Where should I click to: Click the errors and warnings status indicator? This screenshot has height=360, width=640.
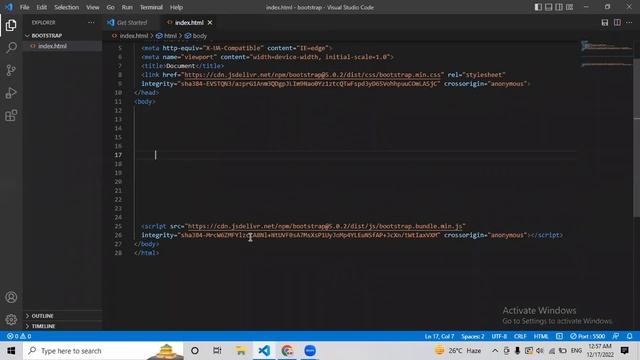click(19, 336)
